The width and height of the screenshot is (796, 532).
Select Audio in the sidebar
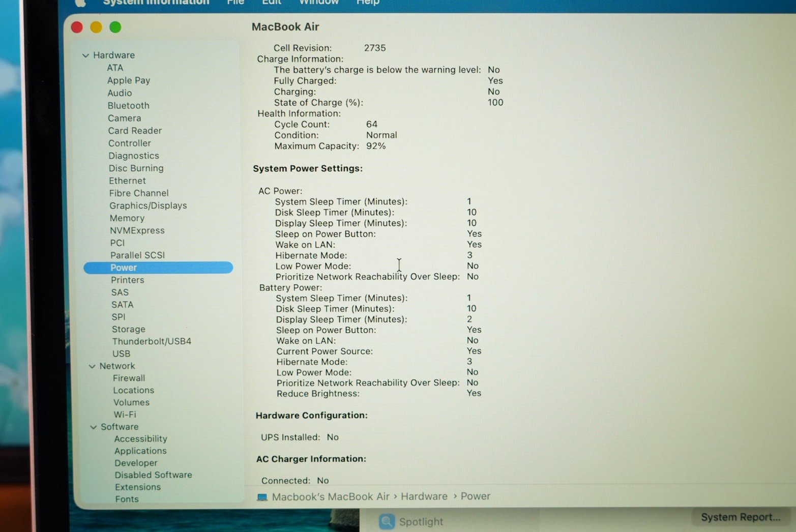(120, 93)
